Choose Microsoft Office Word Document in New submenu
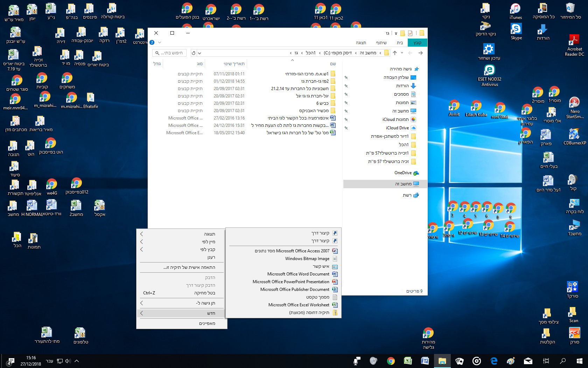The height and width of the screenshot is (368, 588). 298,274
